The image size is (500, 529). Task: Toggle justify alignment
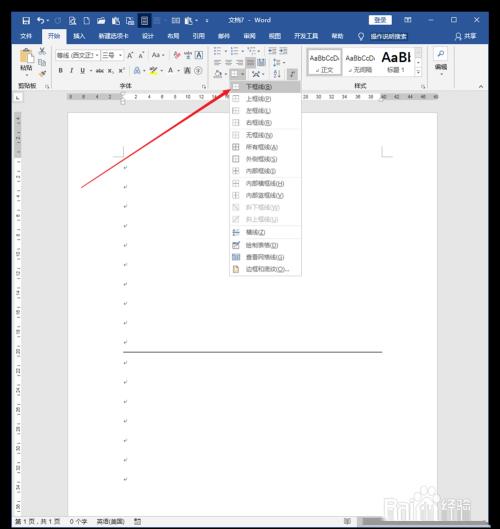click(x=250, y=62)
